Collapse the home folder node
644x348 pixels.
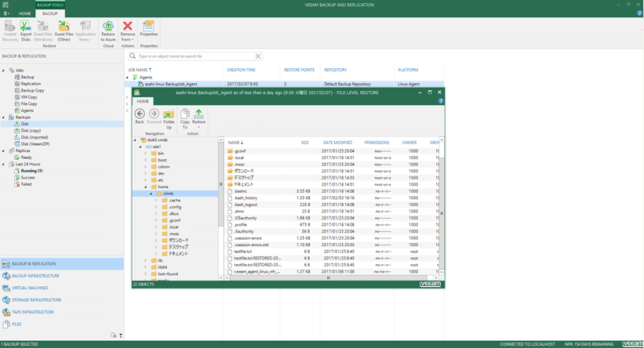[x=145, y=187]
